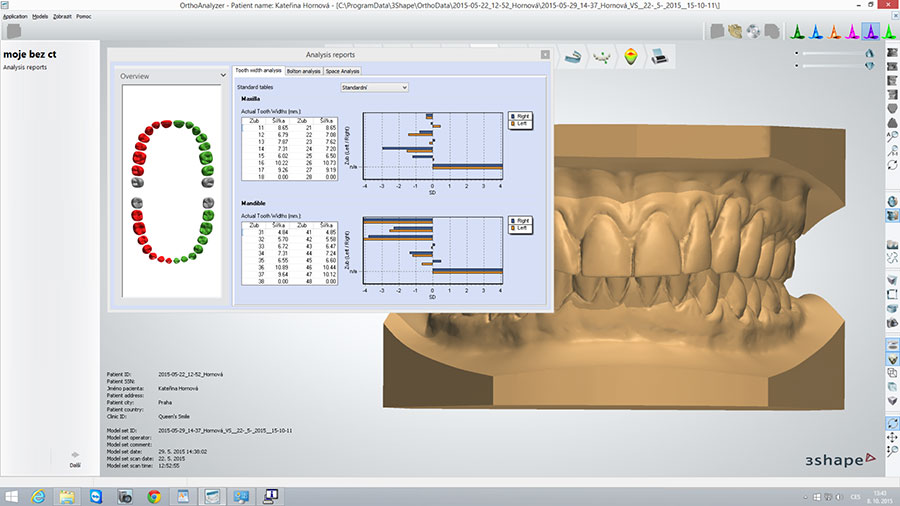
Task: Click the 4.84 width value for tooth 31
Action: (x=283, y=232)
